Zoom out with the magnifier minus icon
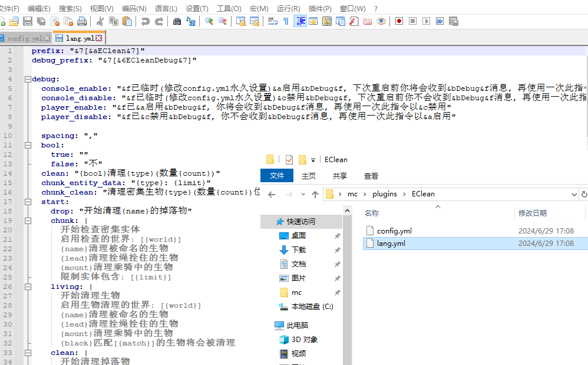 click(x=223, y=21)
